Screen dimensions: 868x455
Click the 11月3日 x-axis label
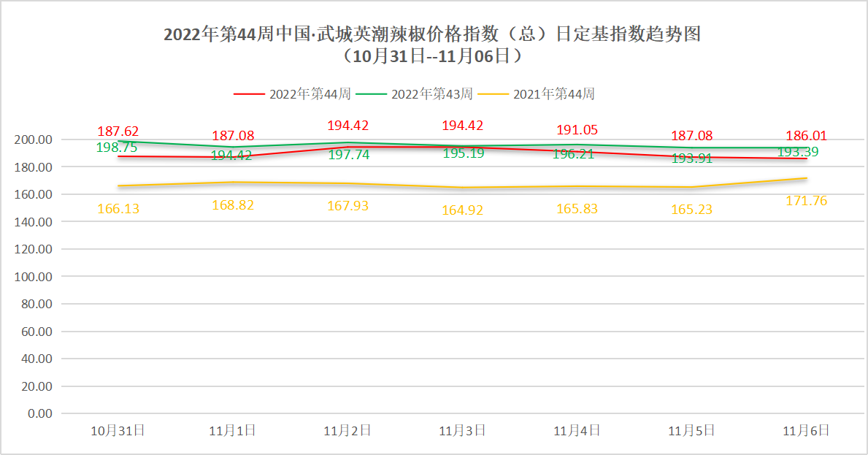(x=462, y=431)
